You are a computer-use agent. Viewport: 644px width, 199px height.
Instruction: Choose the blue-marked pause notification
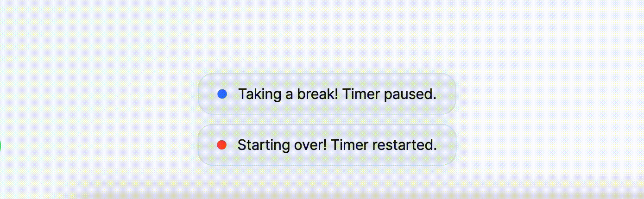click(x=327, y=94)
